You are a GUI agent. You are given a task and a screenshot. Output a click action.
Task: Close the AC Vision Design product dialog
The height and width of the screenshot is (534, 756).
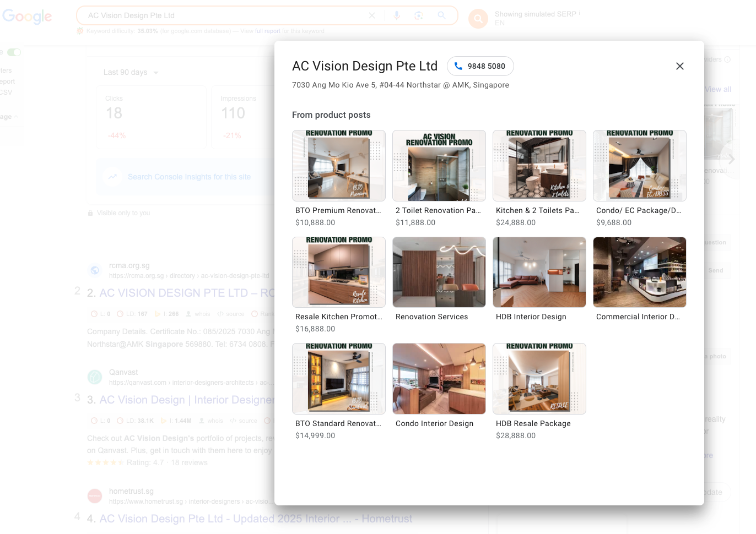coord(679,66)
